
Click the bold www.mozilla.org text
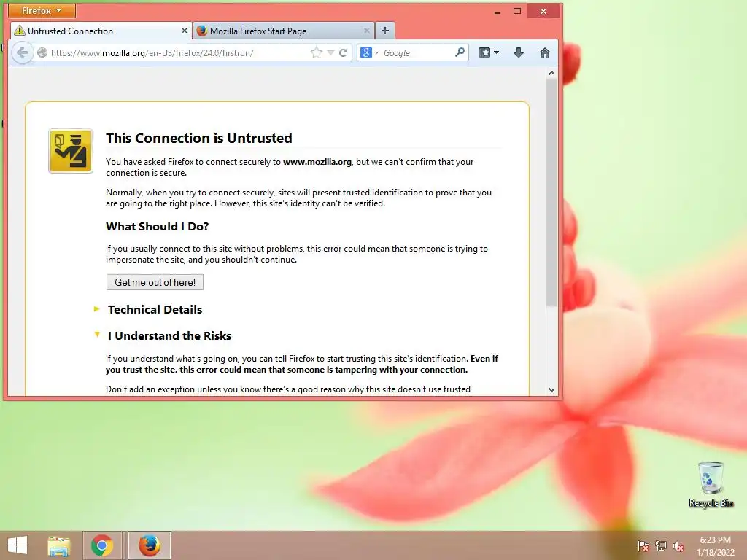317,162
